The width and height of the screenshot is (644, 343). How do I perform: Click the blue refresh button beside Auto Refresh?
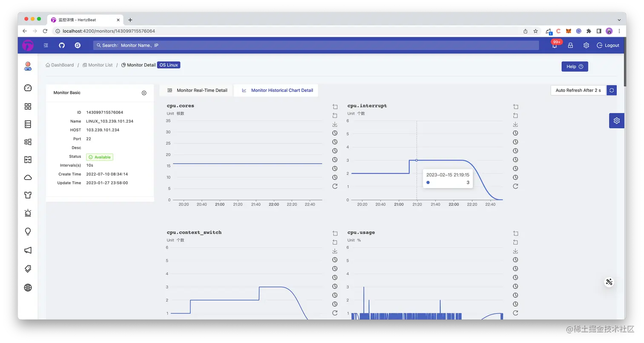click(612, 90)
